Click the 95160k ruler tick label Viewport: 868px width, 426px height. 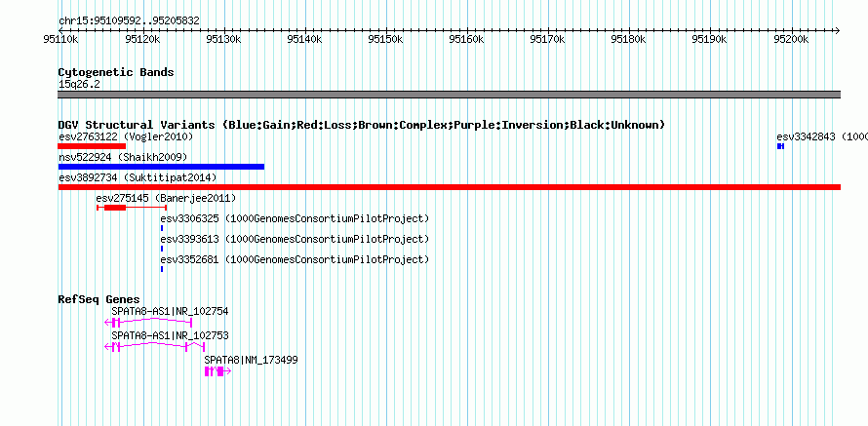pyautogui.click(x=467, y=39)
